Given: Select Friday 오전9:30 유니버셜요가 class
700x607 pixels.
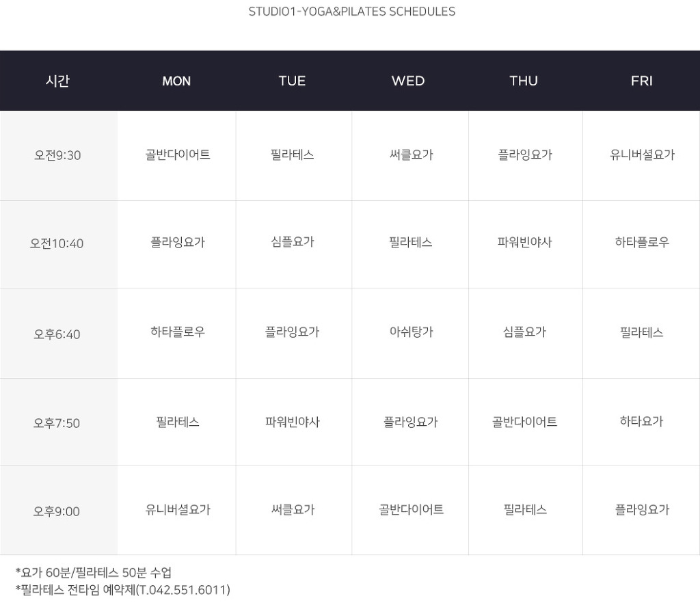Looking at the screenshot, I should click(x=642, y=155).
